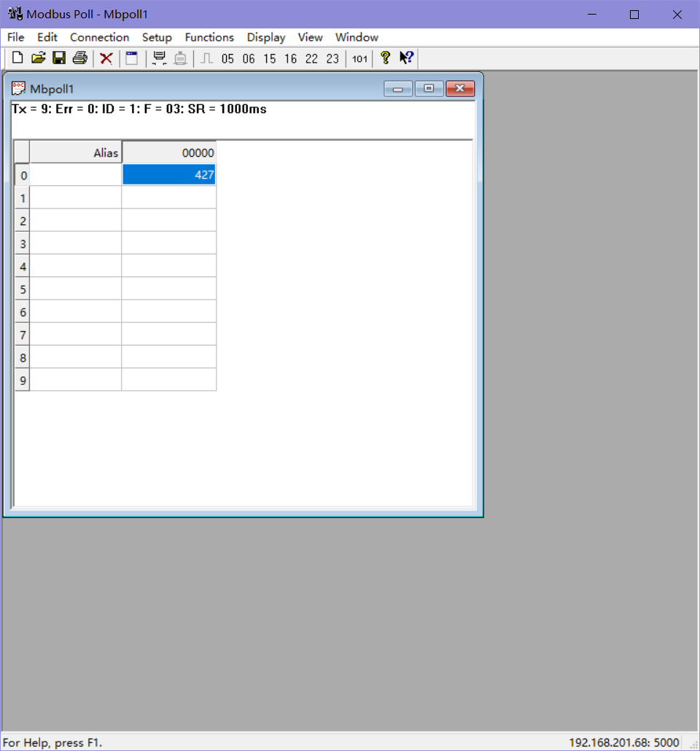This screenshot has height=751, width=700.
Task: Open About via yellow question mark icon
Action: 385,58
